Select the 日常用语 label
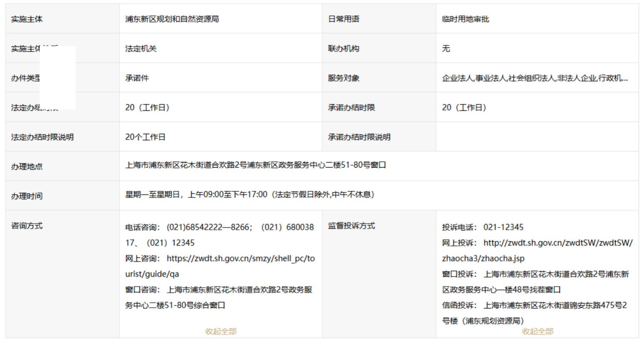 coord(344,19)
